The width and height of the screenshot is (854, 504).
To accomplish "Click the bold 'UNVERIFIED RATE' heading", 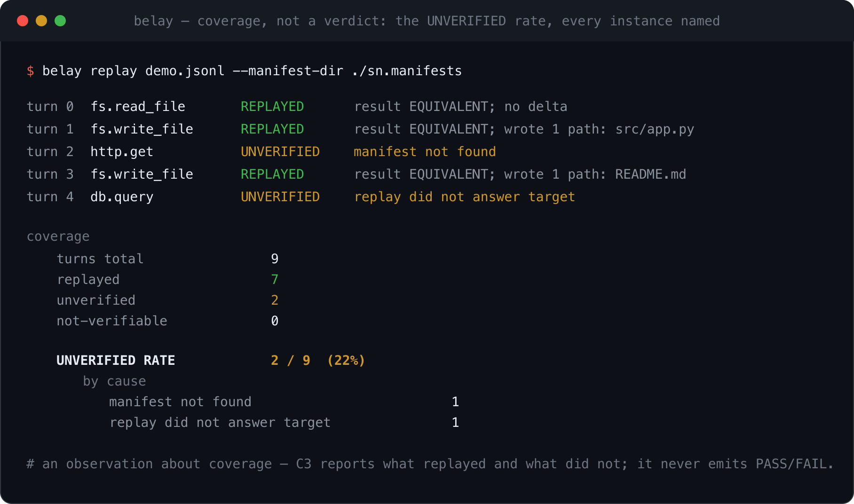I will pyautogui.click(x=116, y=361).
